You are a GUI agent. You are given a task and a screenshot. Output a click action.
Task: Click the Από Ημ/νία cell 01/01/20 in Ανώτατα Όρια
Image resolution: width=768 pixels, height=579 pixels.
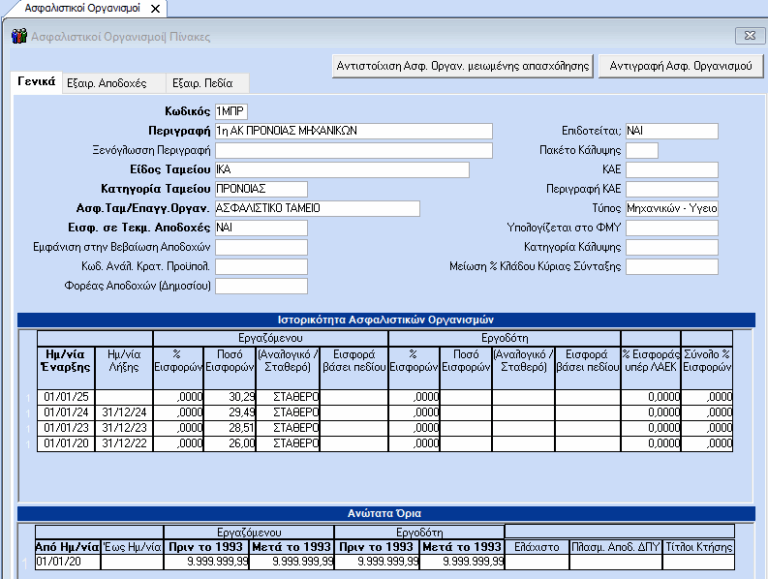click(x=68, y=561)
